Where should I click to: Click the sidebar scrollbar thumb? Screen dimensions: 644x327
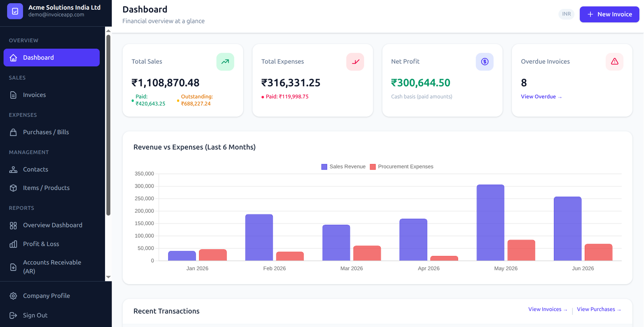pyautogui.click(x=108, y=125)
